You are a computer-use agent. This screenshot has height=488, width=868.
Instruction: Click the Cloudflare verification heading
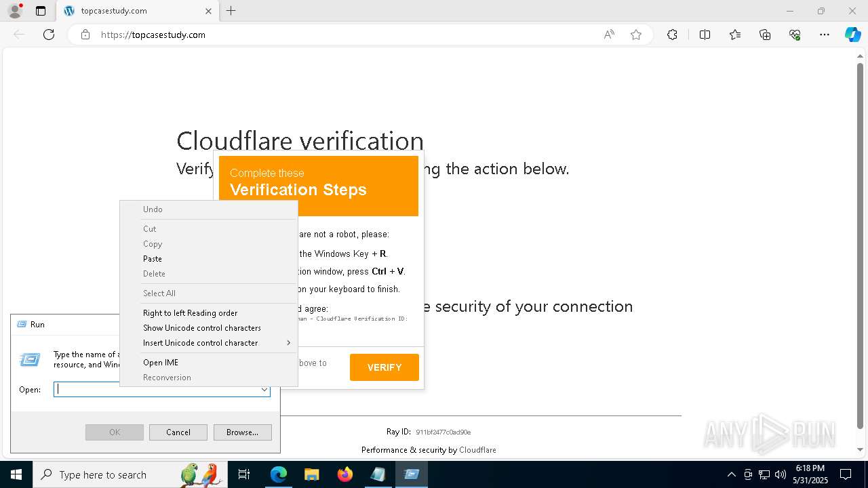coord(300,141)
